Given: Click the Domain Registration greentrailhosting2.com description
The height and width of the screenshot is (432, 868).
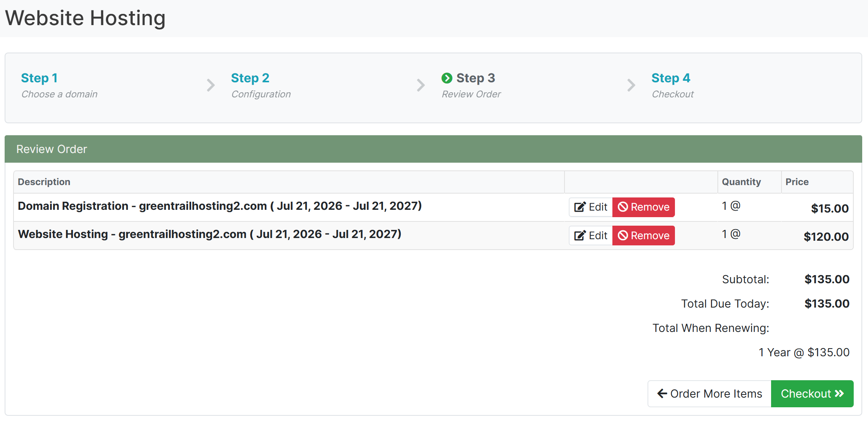Looking at the screenshot, I should pyautogui.click(x=220, y=206).
